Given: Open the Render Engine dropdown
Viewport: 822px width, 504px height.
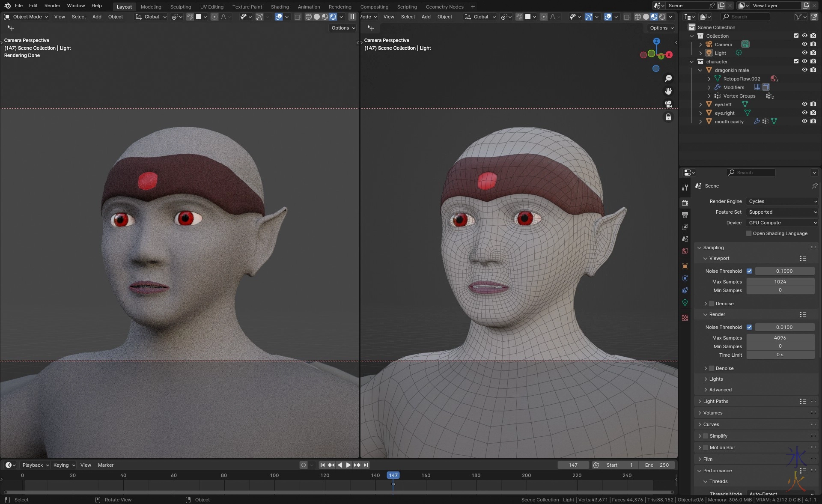Looking at the screenshot, I should pos(782,201).
